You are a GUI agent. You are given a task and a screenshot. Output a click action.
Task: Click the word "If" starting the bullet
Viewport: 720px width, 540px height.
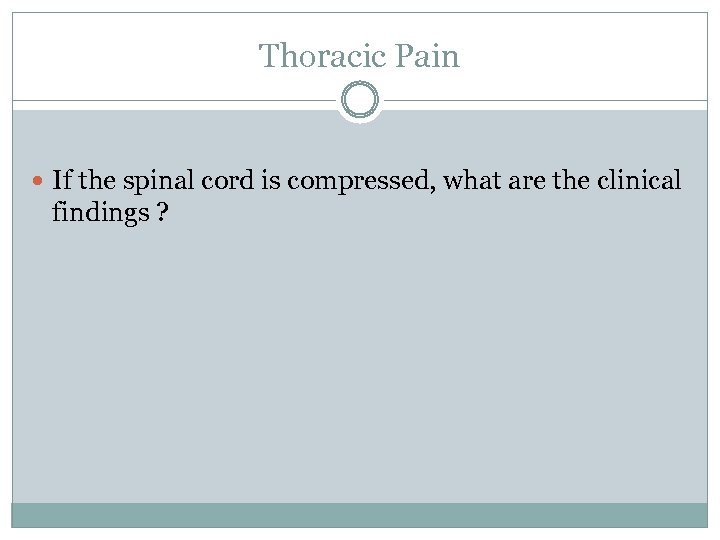tap(61, 181)
